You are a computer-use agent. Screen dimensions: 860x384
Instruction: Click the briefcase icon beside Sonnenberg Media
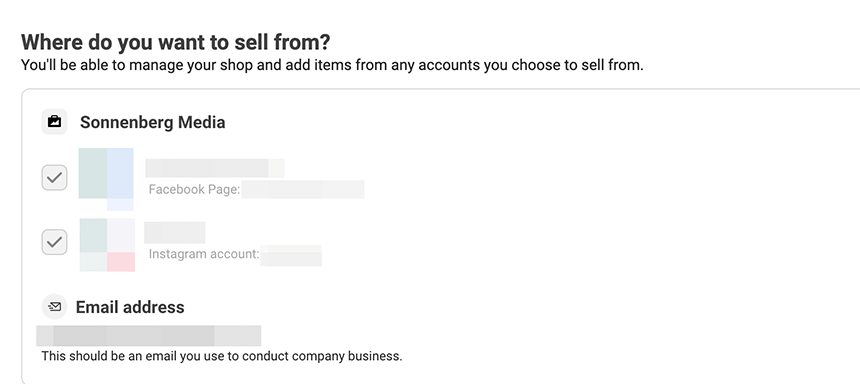[54, 122]
